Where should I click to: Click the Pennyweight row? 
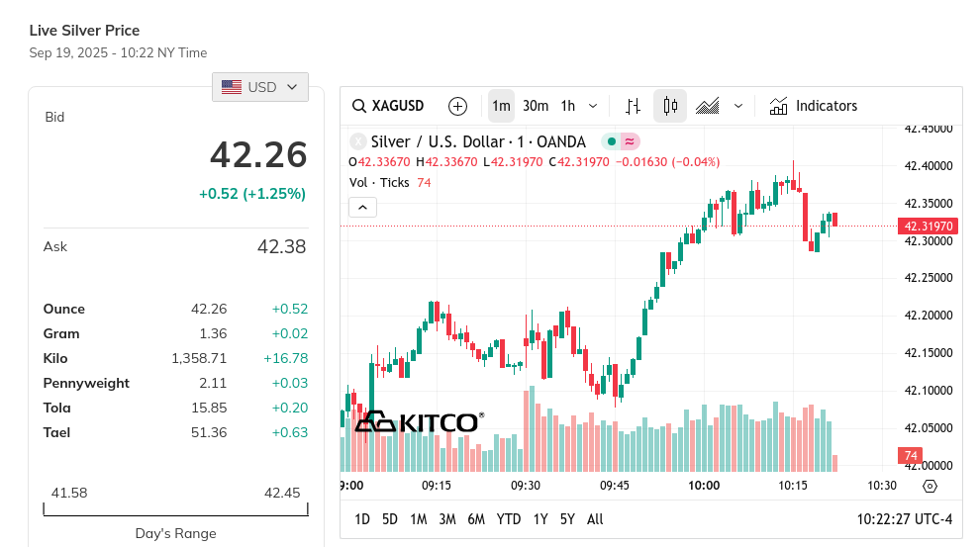point(175,383)
